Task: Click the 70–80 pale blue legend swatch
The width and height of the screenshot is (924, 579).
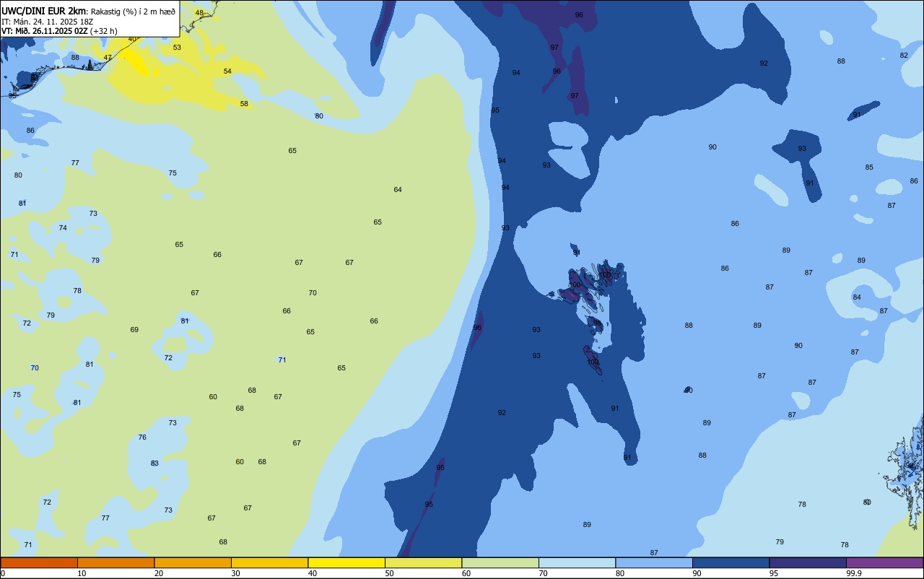Action: (577, 562)
